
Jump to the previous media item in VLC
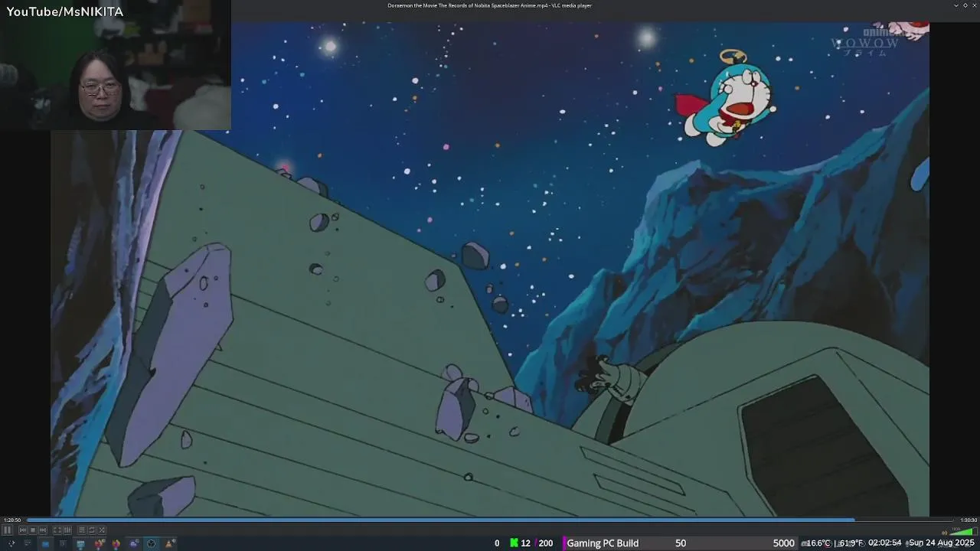click(23, 530)
